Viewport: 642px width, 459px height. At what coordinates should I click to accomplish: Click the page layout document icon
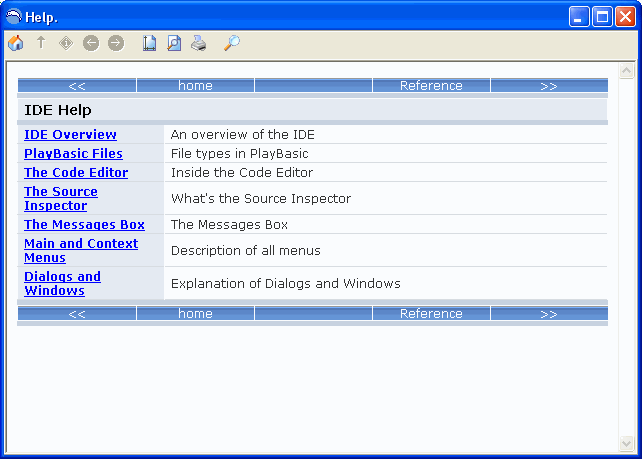tap(149, 43)
